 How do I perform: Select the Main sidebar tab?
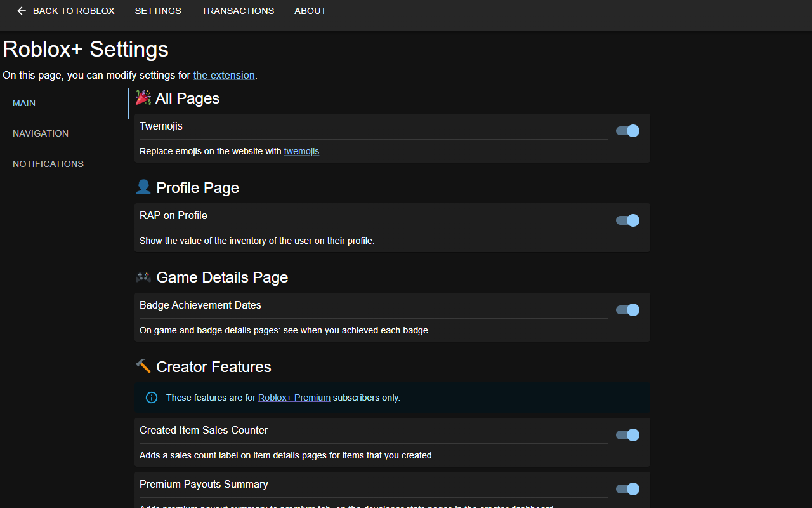[x=24, y=103]
